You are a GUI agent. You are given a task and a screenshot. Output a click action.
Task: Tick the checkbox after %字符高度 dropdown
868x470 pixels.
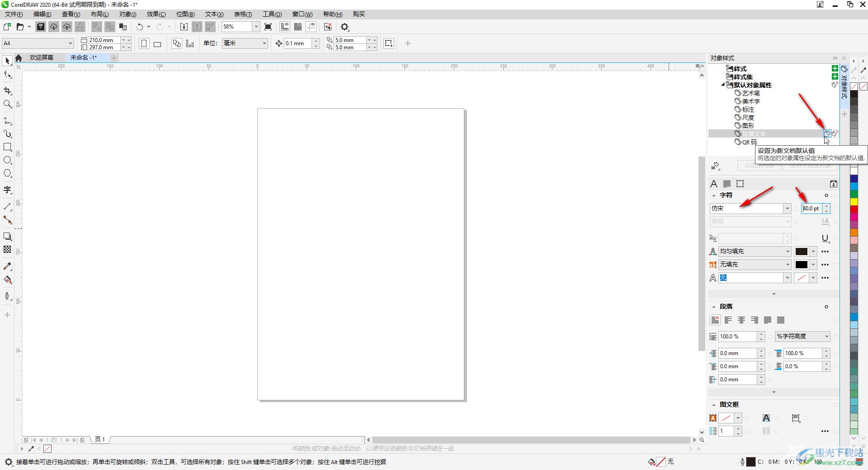pos(835,337)
